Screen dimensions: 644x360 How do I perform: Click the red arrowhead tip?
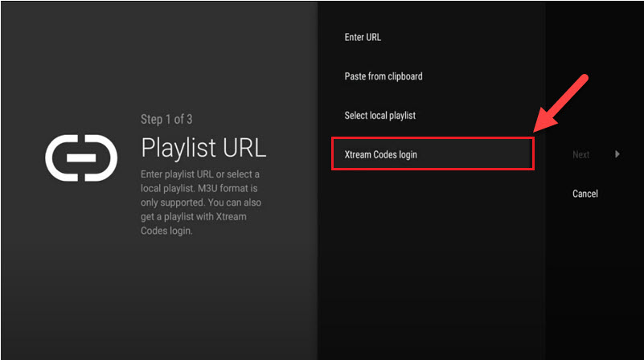537,133
